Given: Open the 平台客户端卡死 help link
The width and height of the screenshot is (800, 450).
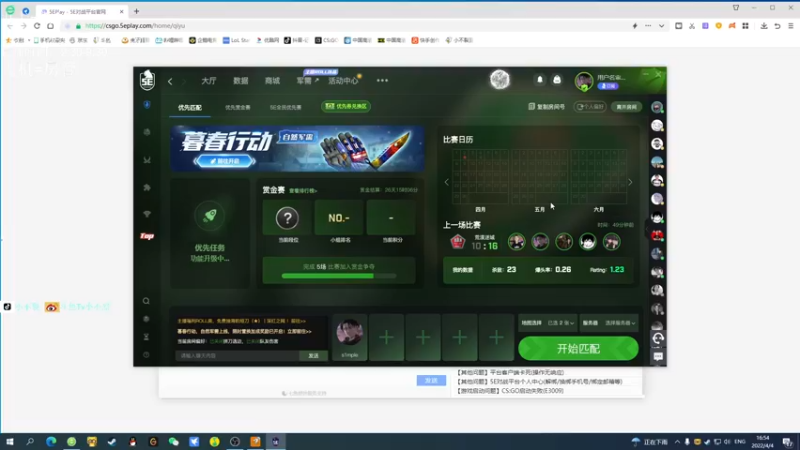Looking at the screenshot, I should click(510, 372).
